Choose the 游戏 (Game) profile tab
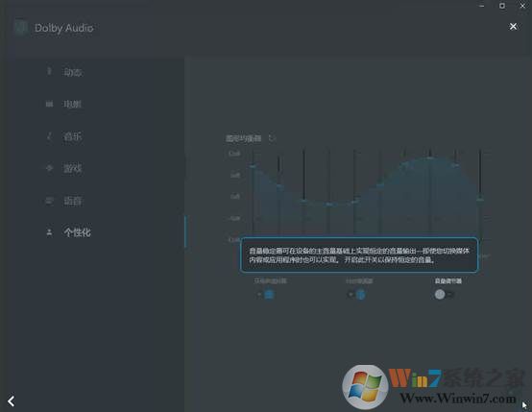Viewport: 532px width, 412px height. coord(72,168)
